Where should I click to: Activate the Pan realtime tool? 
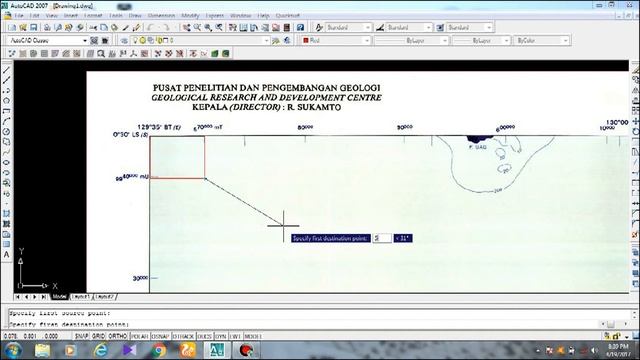tap(187, 27)
